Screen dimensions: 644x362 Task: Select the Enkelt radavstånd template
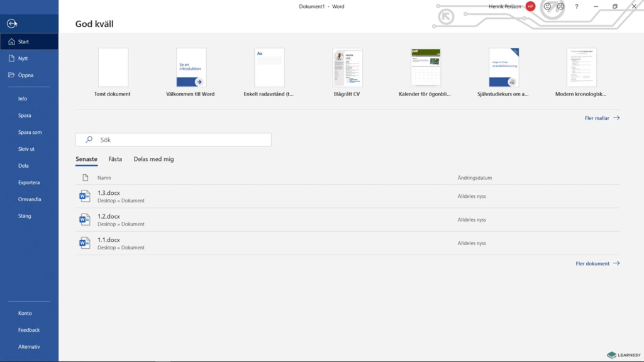pyautogui.click(x=269, y=67)
